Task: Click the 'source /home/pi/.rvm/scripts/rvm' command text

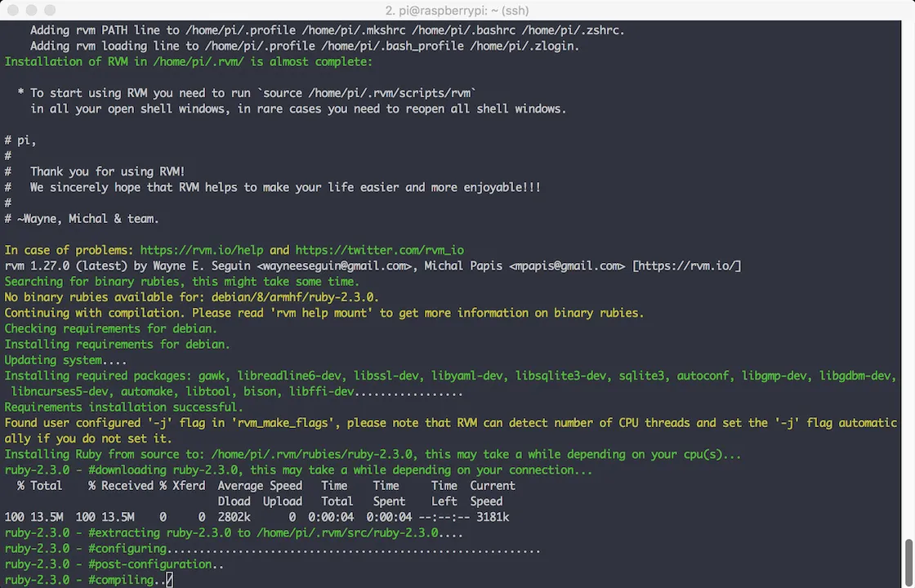Action: (369, 93)
